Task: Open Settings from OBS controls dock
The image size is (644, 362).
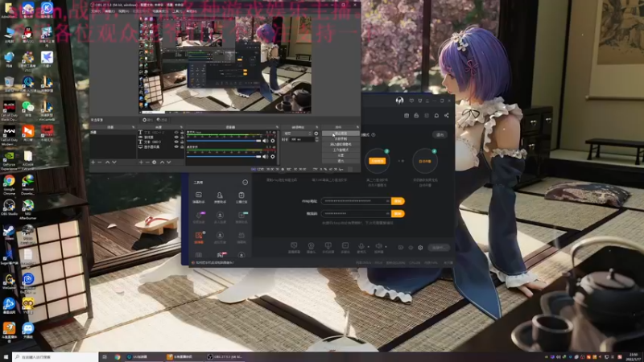Action: (x=341, y=155)
